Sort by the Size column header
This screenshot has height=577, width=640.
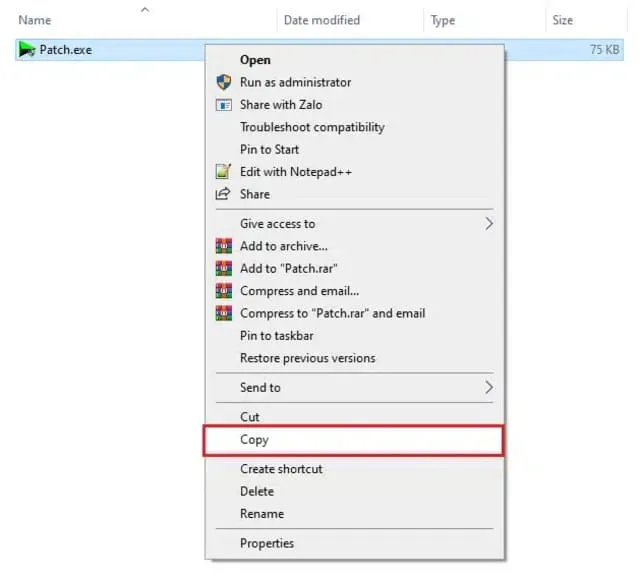562,20
